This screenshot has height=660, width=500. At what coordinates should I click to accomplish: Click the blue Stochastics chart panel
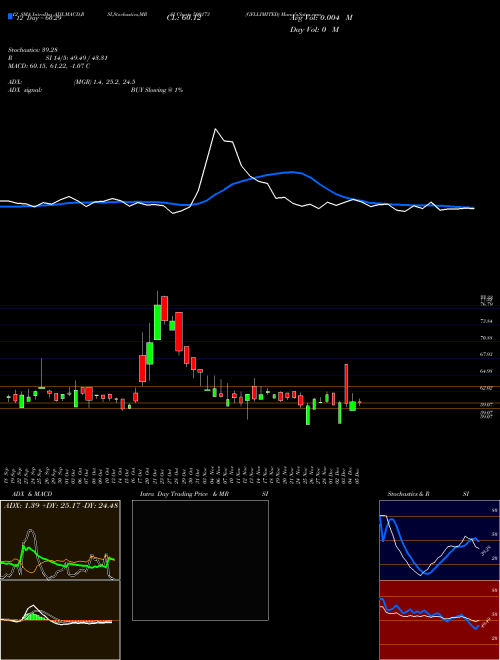tap(439, 540)
